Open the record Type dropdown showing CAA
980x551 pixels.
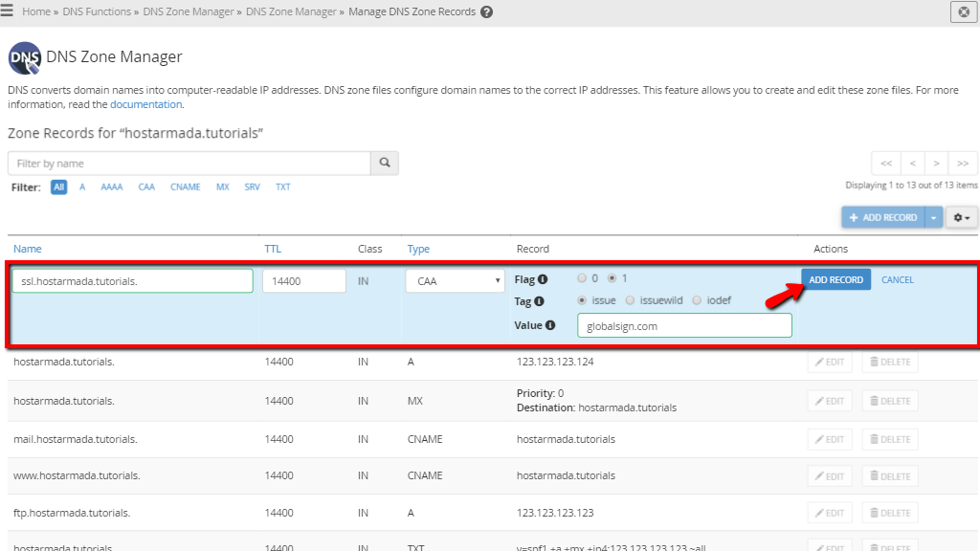point(455,281)
